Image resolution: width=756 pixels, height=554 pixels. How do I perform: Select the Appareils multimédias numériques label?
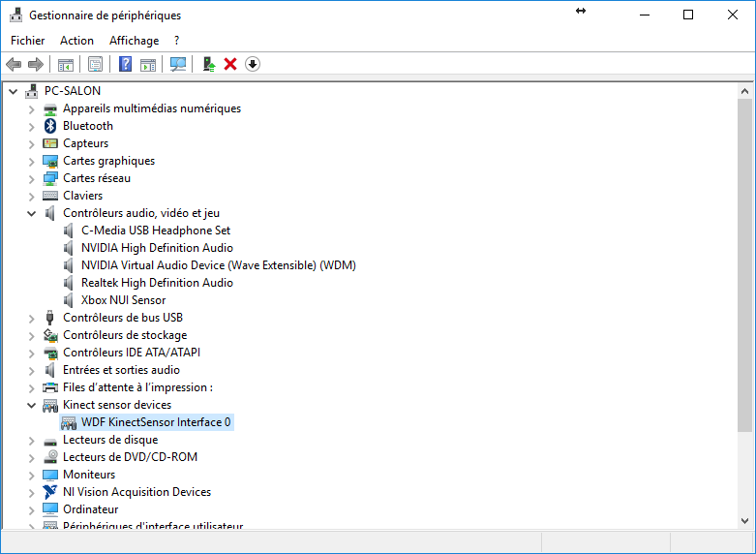152,108
